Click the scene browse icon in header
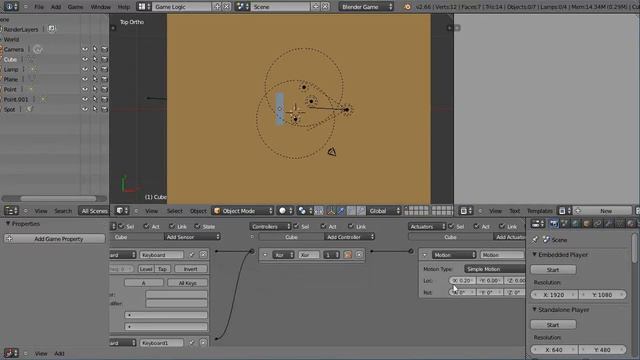The image size is (640, 360). [x=242, y=7]
